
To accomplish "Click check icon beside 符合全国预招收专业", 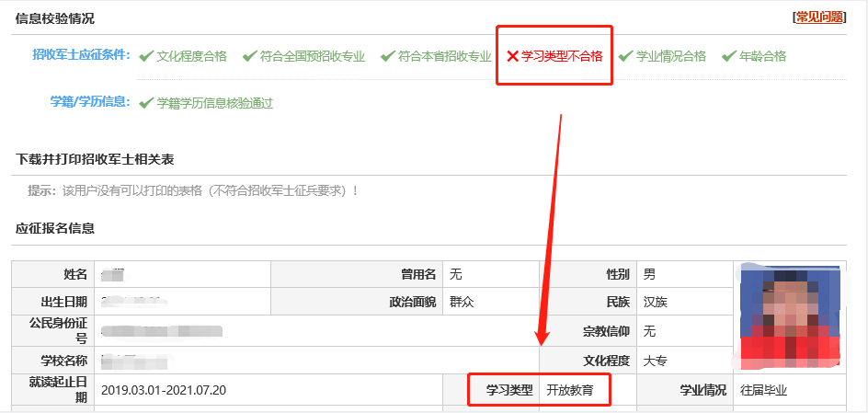I will click(x=249, y=56).
